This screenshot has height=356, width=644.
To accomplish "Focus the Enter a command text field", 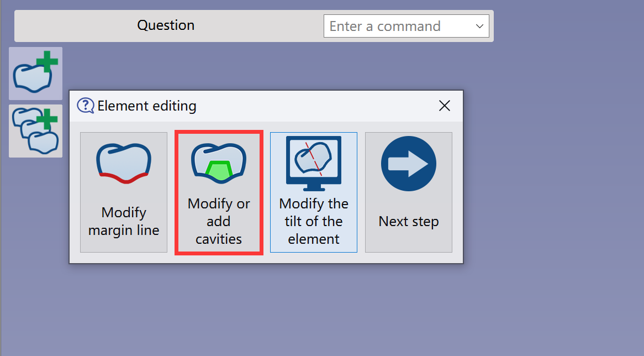I will (x=398, y=27).
